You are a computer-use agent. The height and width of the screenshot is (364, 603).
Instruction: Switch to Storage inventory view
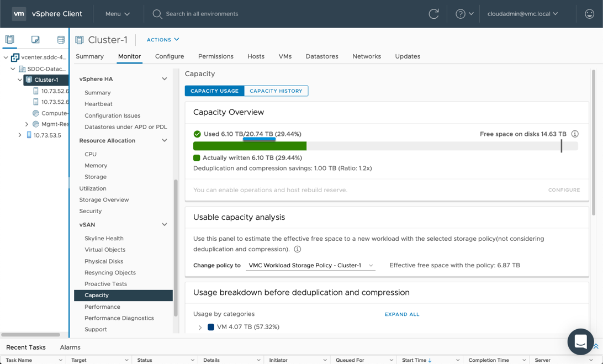click(61, 39)
